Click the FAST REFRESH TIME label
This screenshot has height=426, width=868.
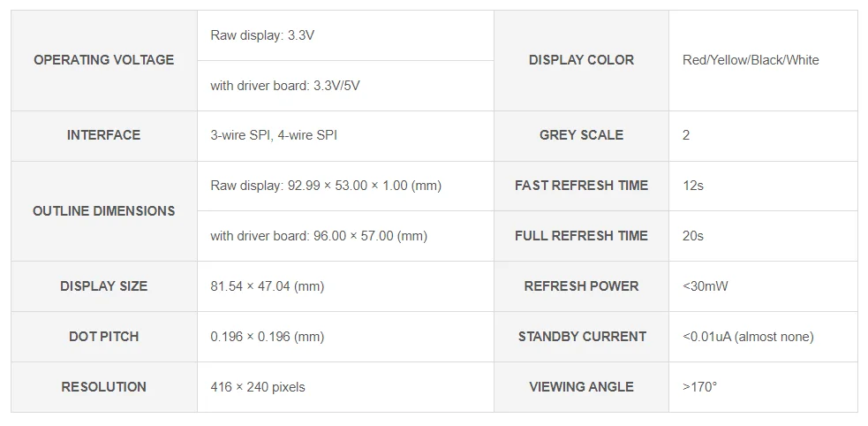tap(581, 186)
